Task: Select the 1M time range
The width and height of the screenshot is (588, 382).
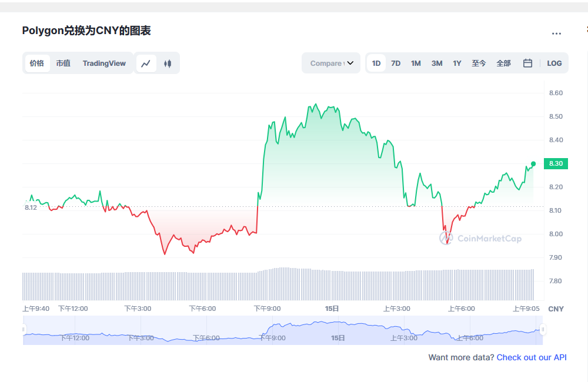Action: (x=416, y=63)
